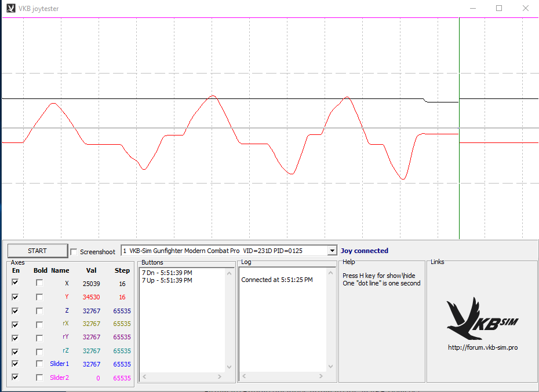
Task: Select the 'Connected at 5:51:25 PM' log entry
Action: click(x=277, y=280)
